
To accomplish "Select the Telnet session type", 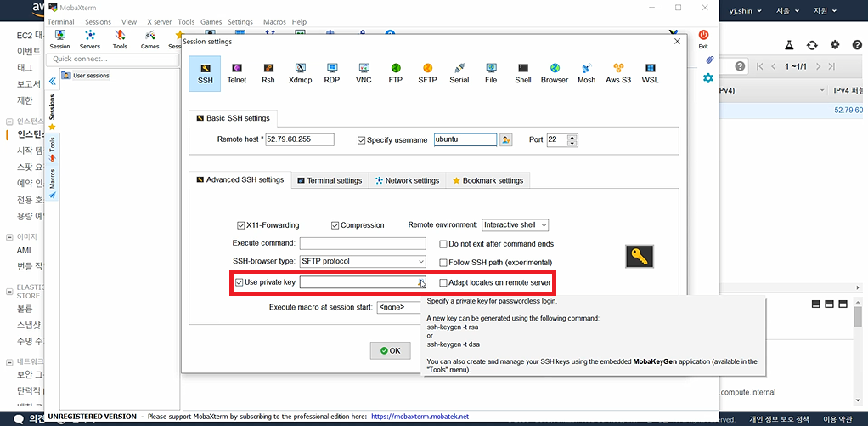I will click(237, 73).
